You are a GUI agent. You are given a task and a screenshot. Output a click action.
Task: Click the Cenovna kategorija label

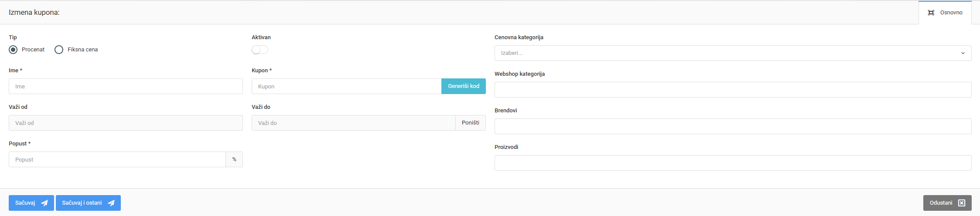coord(519,37)
